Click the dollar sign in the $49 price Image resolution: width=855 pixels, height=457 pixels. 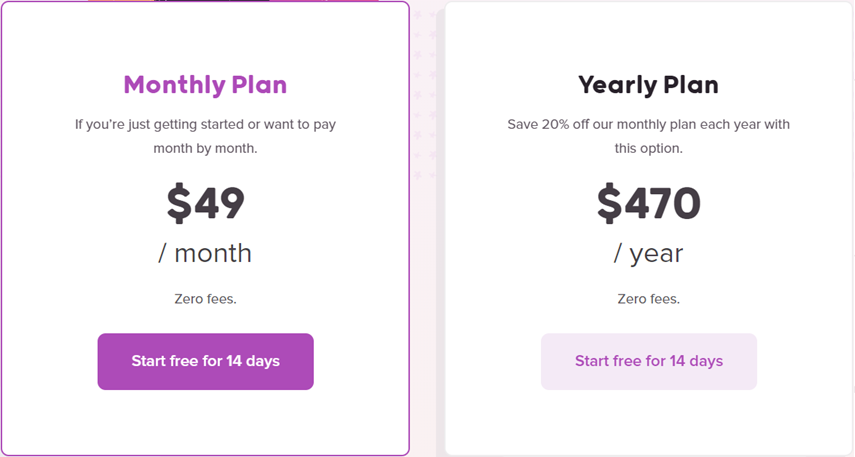pos(179,203)
